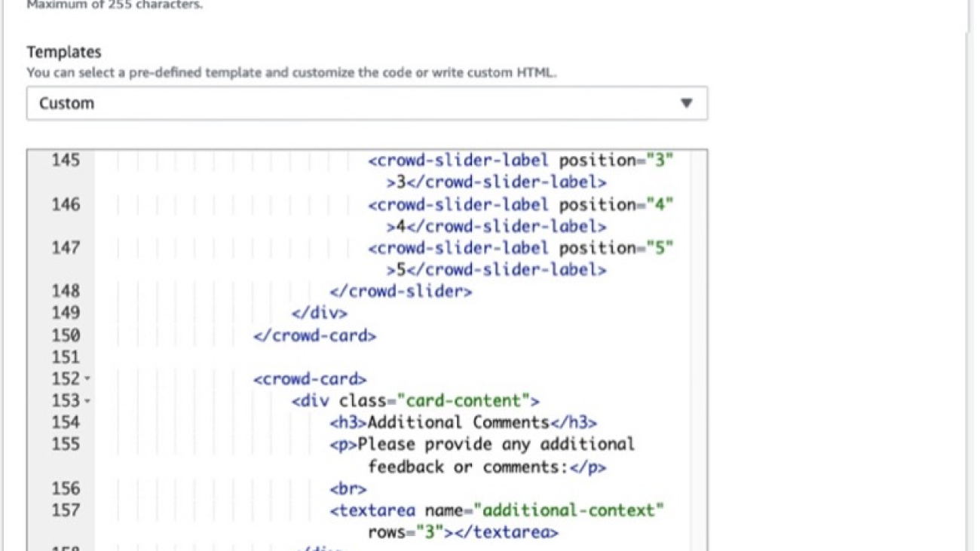Click line number 149 in gutter

click(x=66, y=313)
